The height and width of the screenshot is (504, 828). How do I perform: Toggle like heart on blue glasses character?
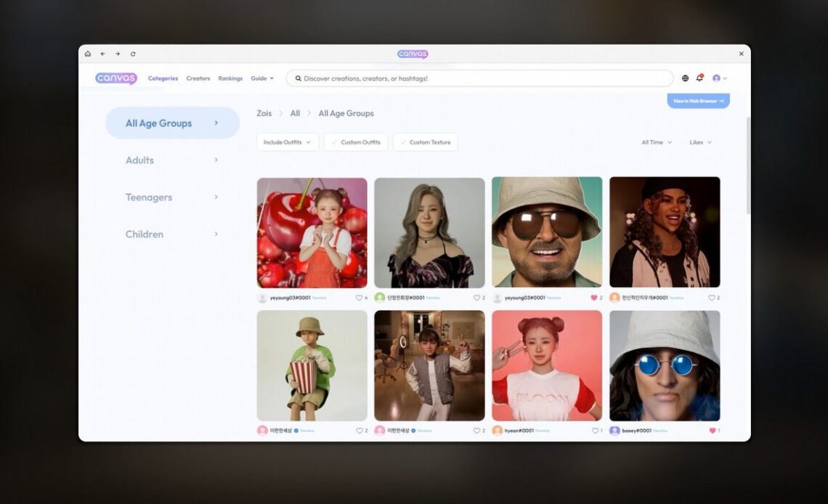[712, 431]
